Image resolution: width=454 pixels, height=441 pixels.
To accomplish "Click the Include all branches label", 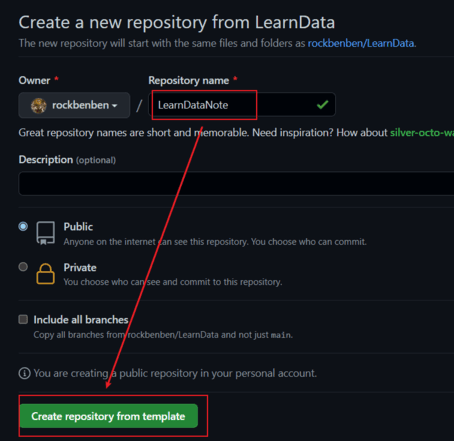I will coord(81,320).
